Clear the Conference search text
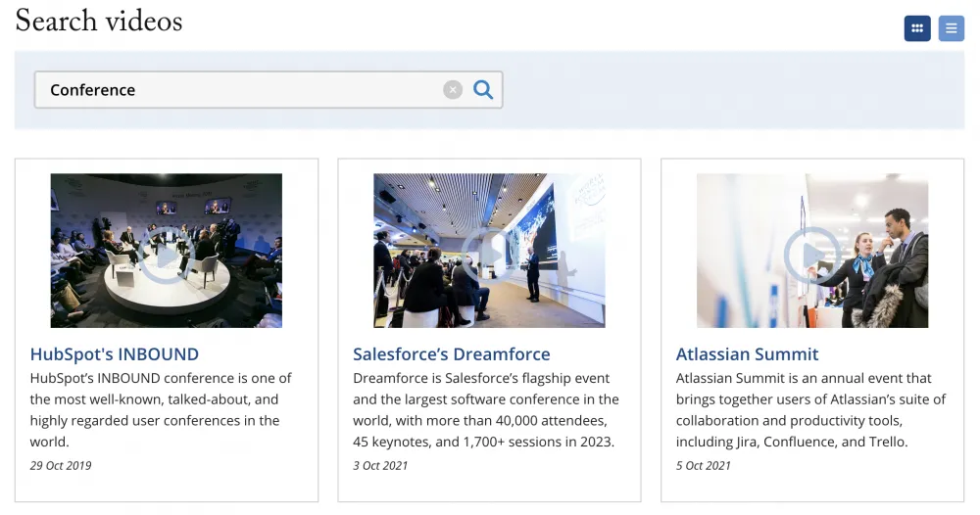 click(452, 90)
